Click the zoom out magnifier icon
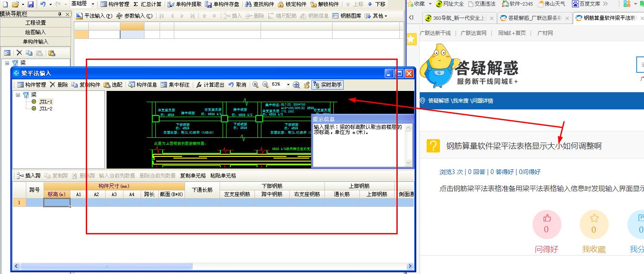 point(265,85)
